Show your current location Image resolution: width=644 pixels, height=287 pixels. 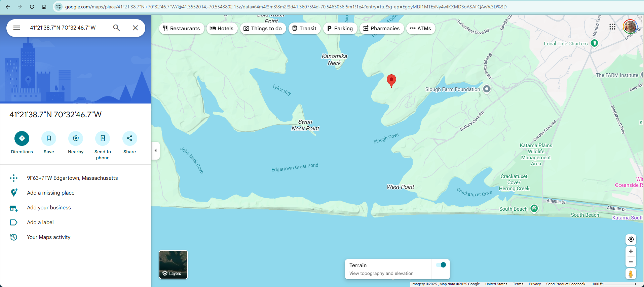point(631,239)
